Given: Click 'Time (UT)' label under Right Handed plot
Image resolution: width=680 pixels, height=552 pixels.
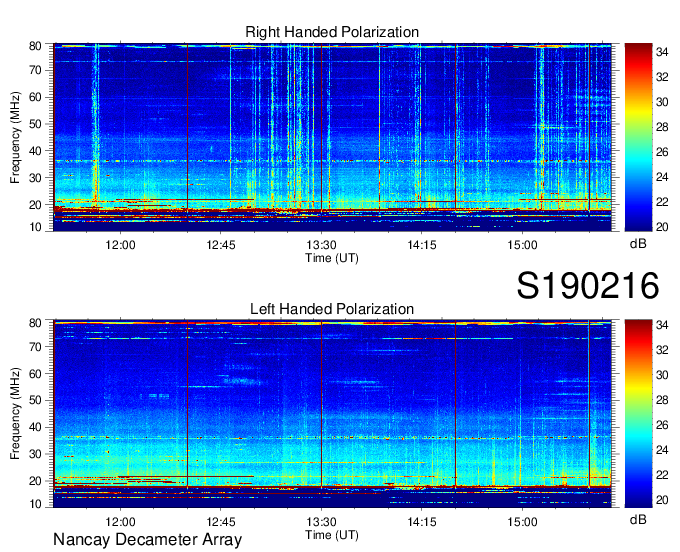Looking at the screenshot, I should [332, 258].
